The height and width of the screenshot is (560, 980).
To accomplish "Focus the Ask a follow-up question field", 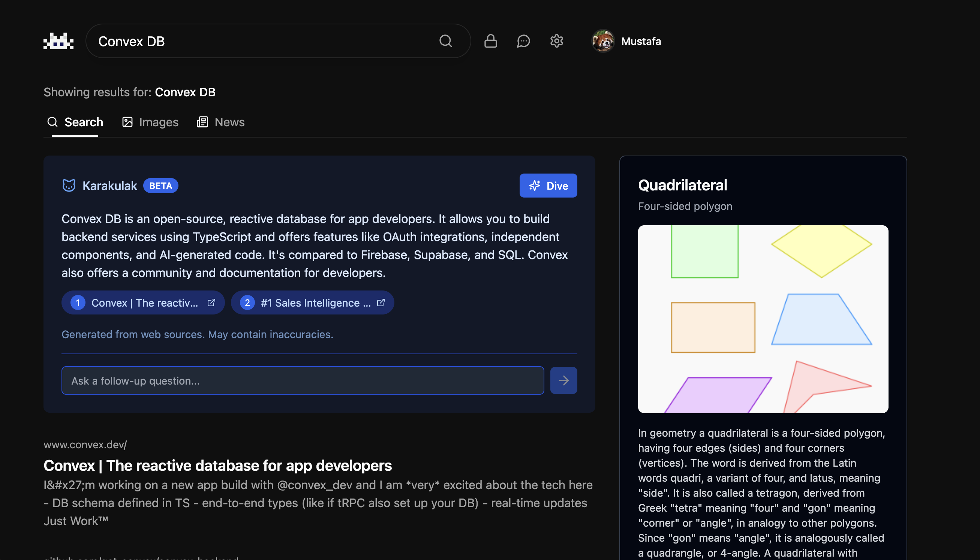I will (303, 380).
